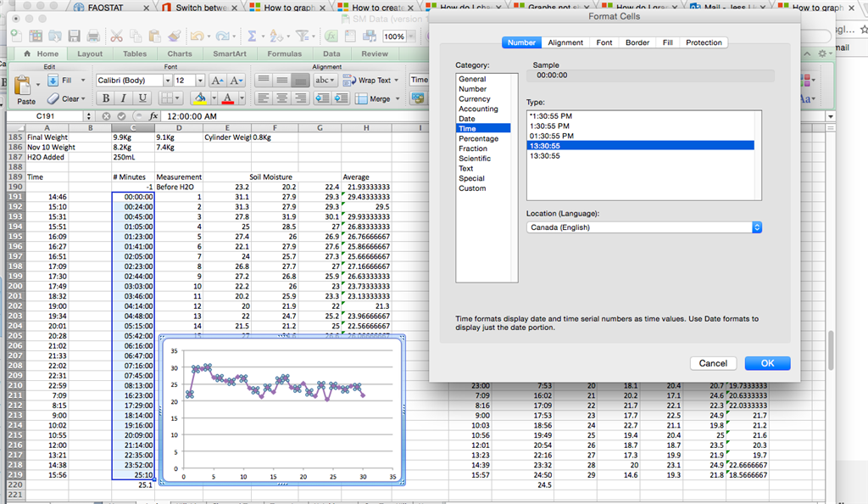
Task: Select Date in the Category list
Action: click(467, 119)
